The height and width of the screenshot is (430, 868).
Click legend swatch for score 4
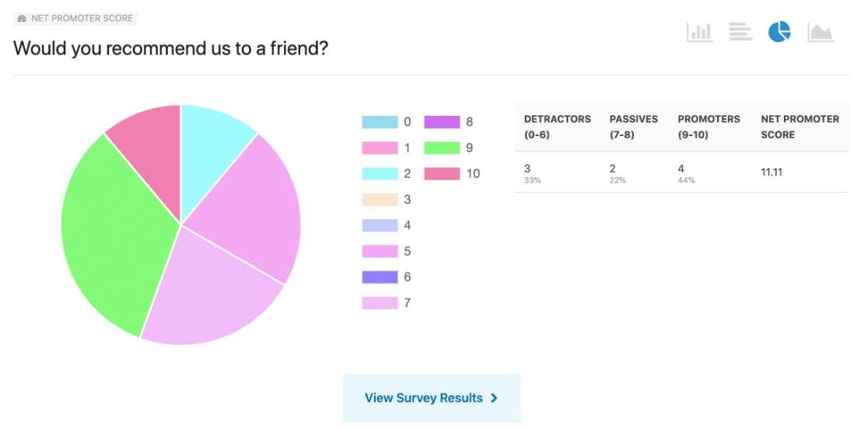pos(379,225)
